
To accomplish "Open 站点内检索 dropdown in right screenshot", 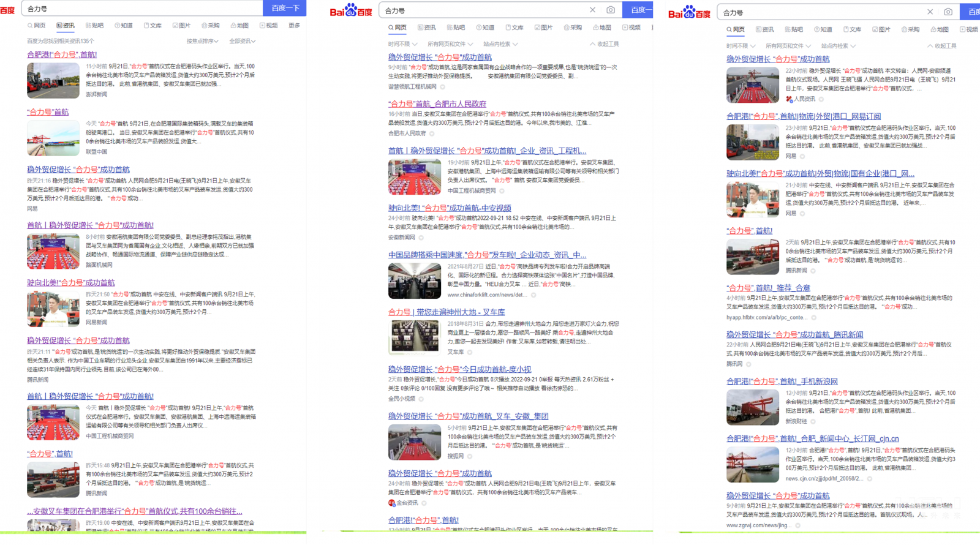I will pos(839,46).
